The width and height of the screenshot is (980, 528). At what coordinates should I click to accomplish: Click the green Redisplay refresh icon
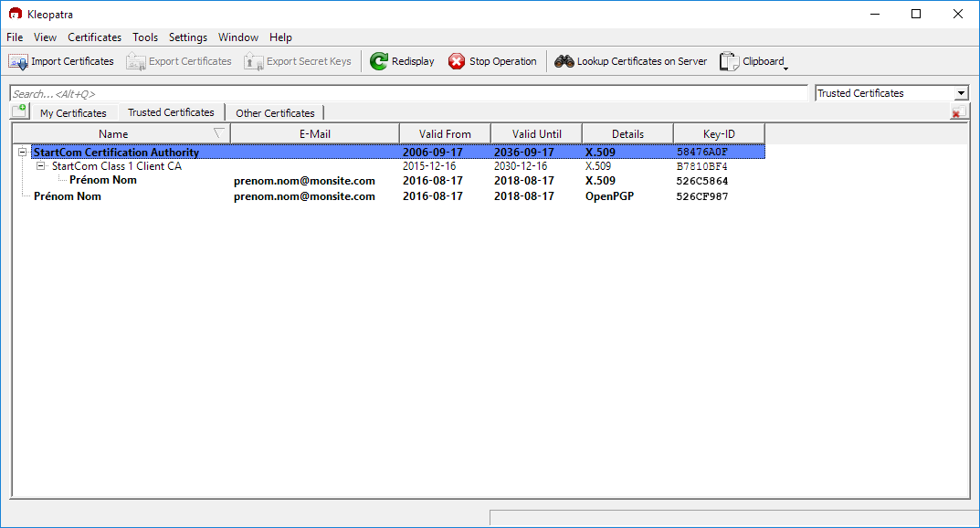point(379,61)
